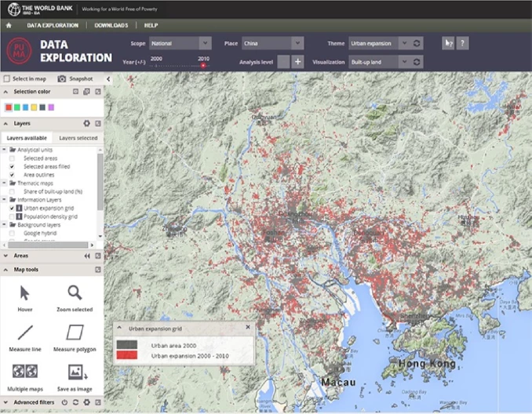This screenshot has height=414, width=532.
Task: Collapse the Layers panel header
Action: pyautogui.click(x=5, y=124)
